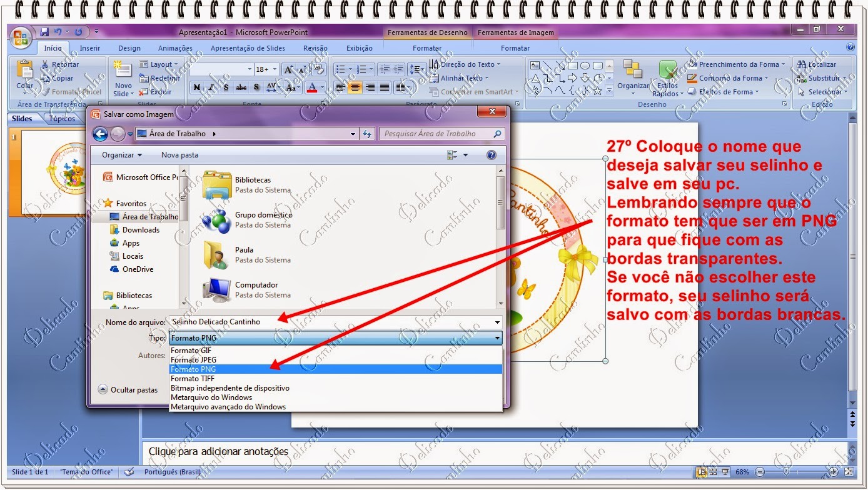
Task: Open the Layout dropdown
Action: click(x=159, y=64)
